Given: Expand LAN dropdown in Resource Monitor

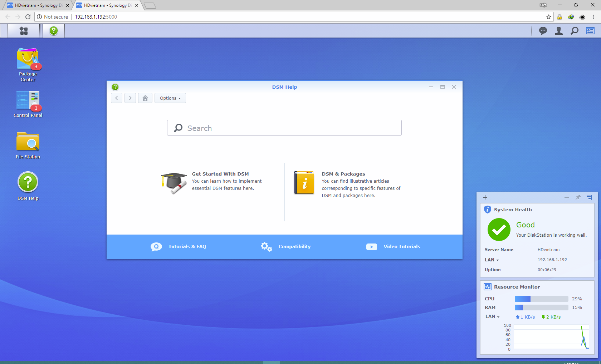Looking at the screenshot, I should (492, 316).
